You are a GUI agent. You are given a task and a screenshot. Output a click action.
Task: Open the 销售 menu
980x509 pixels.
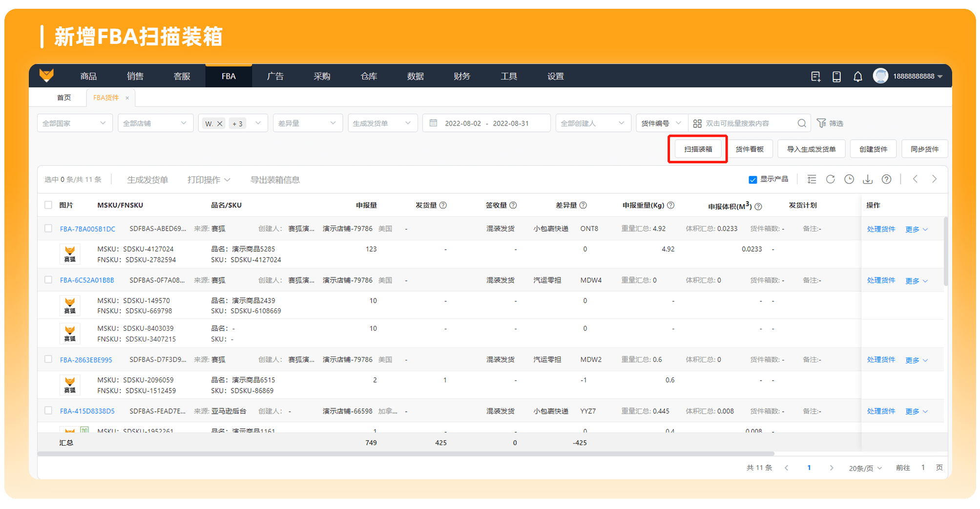coord(135,76)
